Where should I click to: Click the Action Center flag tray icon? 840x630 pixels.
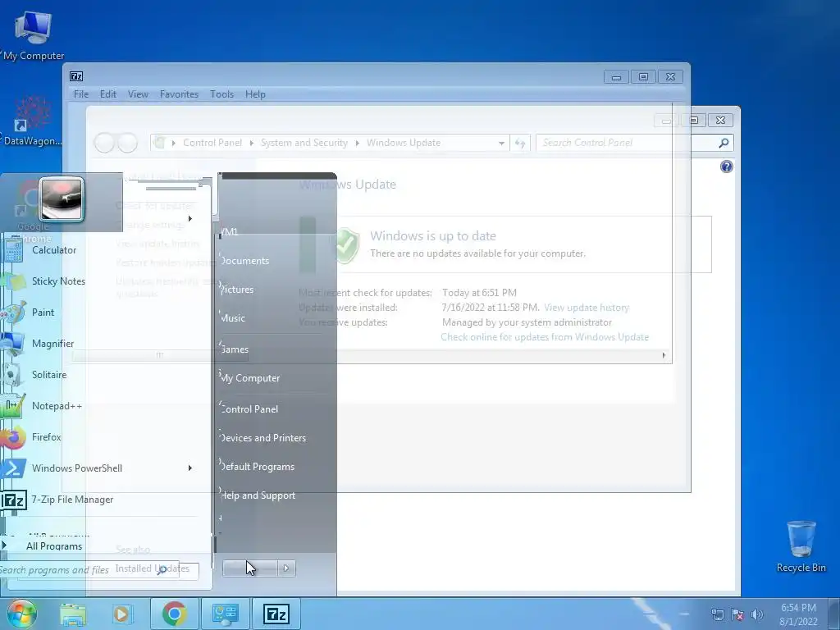737,614
